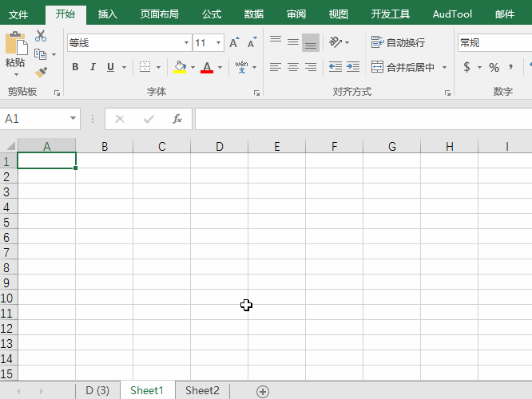This screenshot has width=532, height=399.
Task: Apply currency $ format
Action: (x=466, y=67)
